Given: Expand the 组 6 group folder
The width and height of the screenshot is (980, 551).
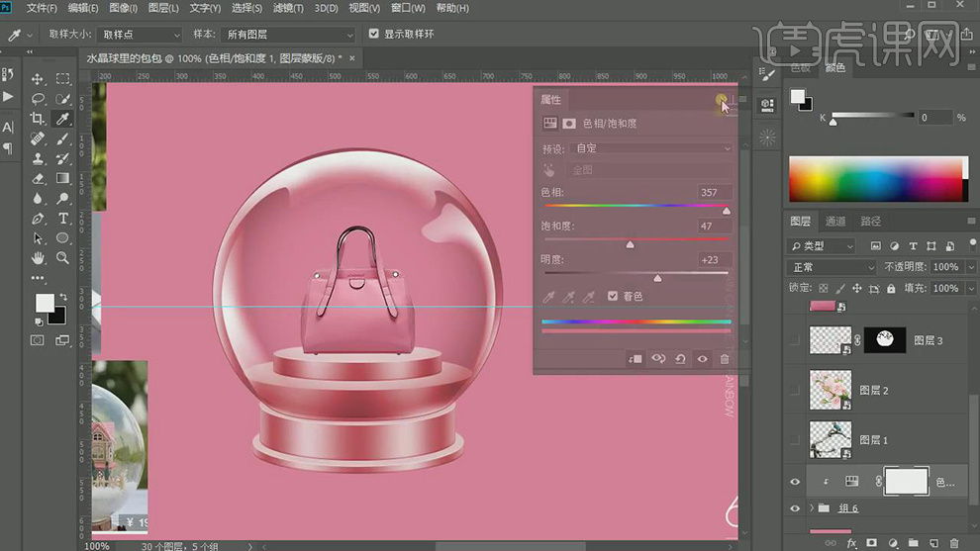Looking at the screenshot, I should (x=814, y=508).
